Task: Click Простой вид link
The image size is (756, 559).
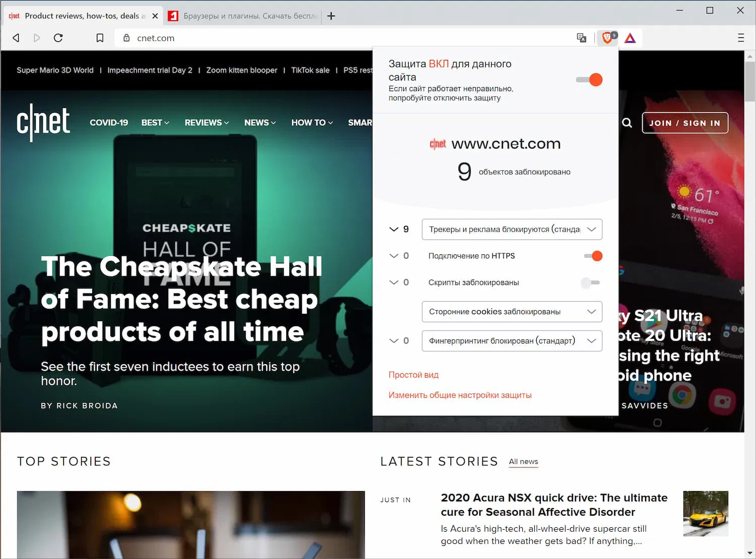Action: coord(413,375)
